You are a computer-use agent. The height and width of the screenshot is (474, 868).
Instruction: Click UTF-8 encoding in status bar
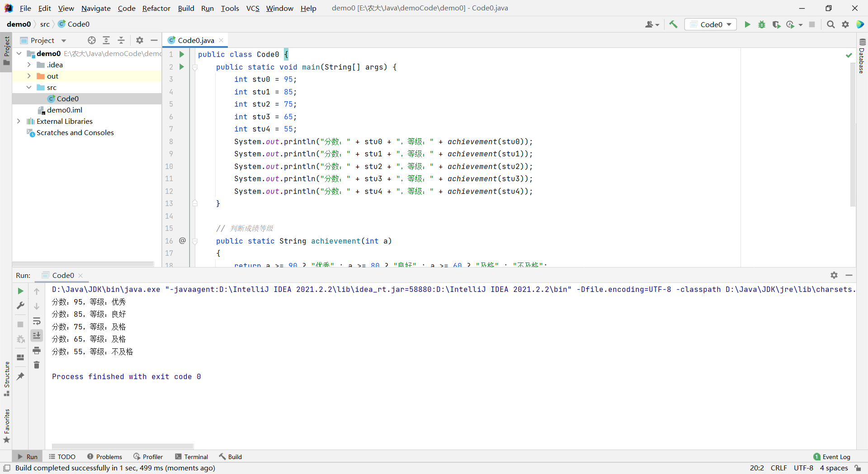tap(803, 468)
